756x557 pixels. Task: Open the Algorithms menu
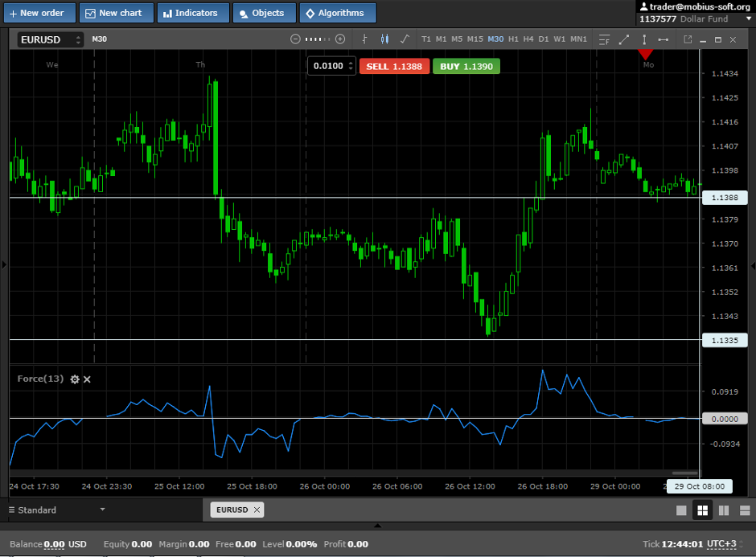pos(338,13)
